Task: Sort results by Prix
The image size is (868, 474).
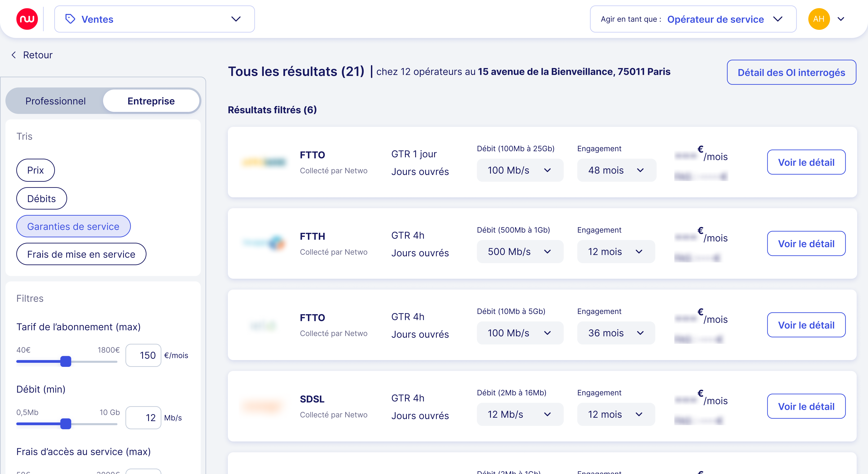Action: (x=35, y=170)
